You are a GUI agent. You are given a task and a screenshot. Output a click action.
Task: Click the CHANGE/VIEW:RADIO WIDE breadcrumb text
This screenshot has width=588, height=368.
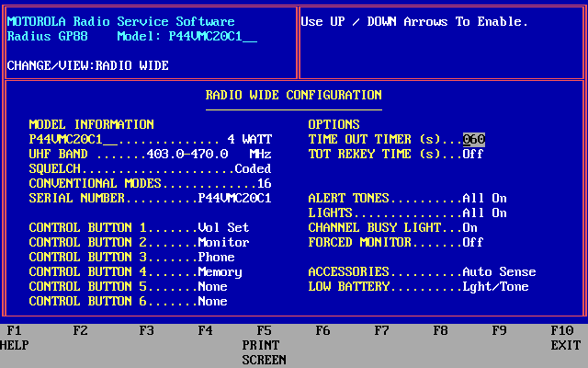tap(88, 65)
